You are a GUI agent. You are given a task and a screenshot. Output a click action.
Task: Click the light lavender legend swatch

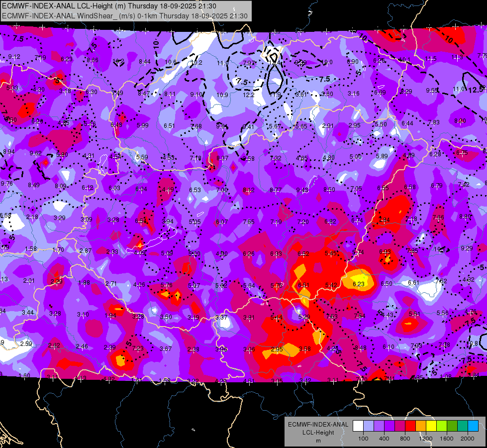click(368, 426)
